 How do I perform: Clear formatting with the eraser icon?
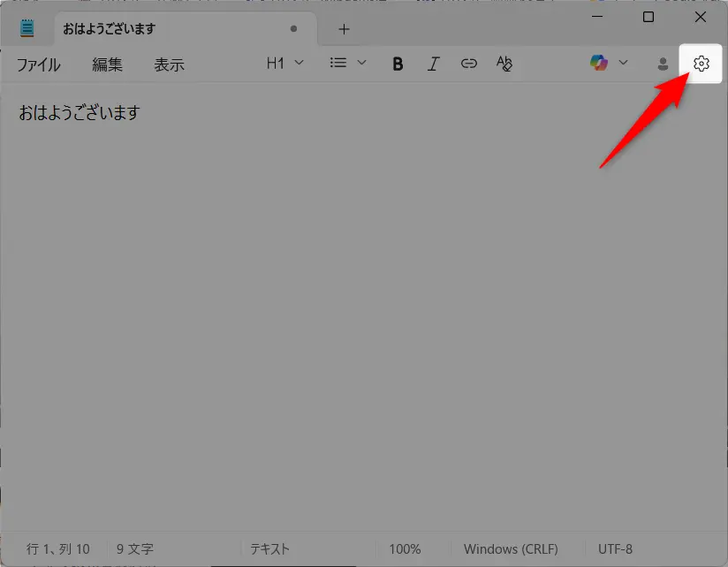pyautogui.click(x=504, y=63)
